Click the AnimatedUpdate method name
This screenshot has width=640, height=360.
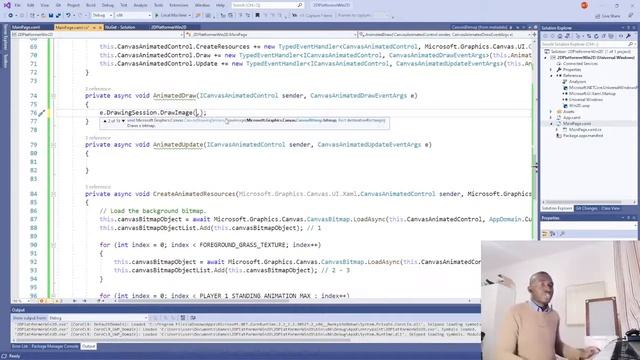coord(178,144)
